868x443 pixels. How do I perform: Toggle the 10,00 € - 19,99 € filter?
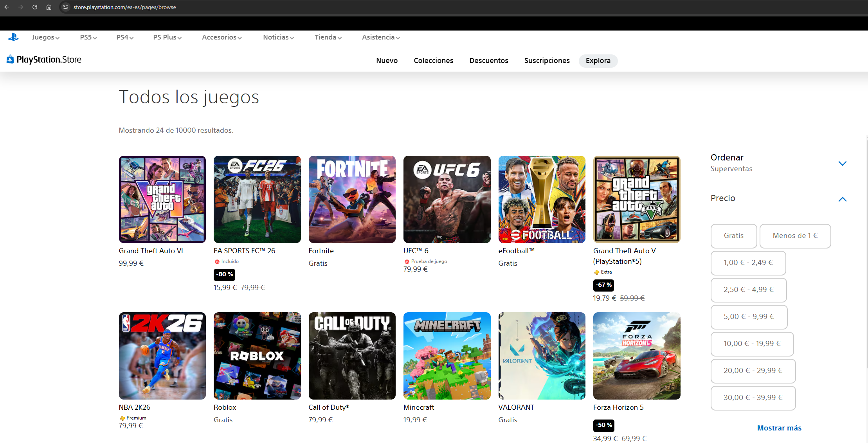pos(752,344)
